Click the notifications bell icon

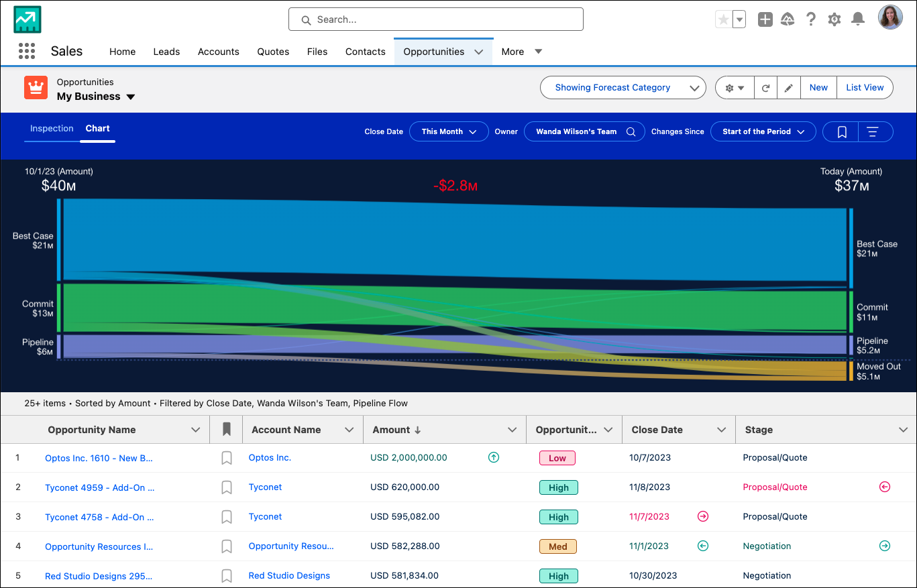(857, 19)
